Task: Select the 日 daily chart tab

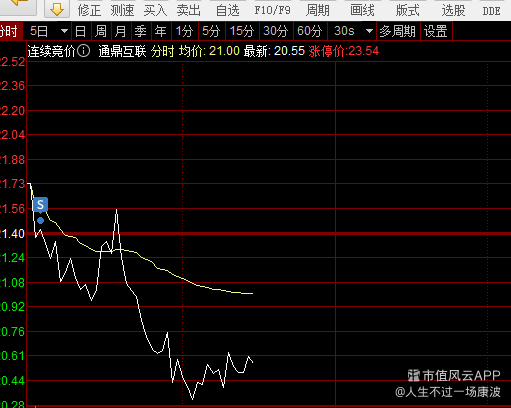Action: tap(81, 31)
